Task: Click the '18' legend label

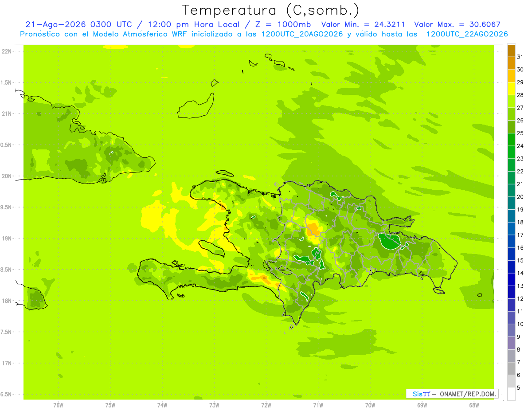Action: point(520,222)
